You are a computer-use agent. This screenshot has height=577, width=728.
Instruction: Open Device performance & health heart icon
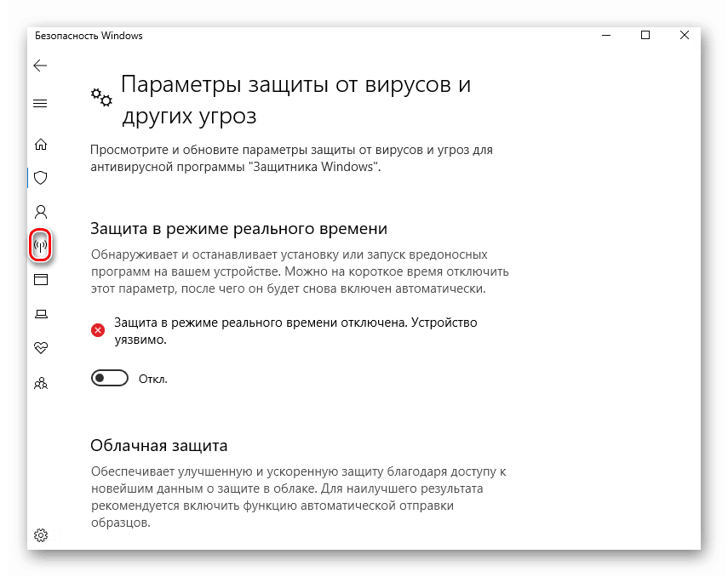pyautogui.click(x=41, y=348)
